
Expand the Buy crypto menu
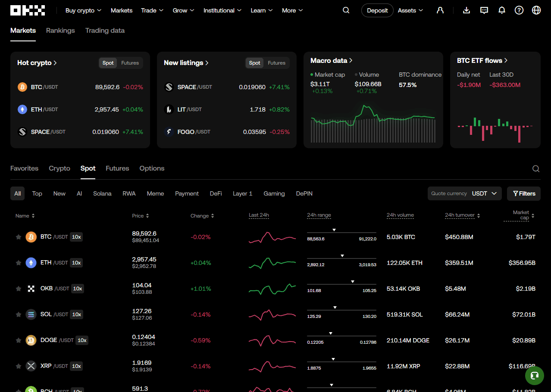click(83, 10)
